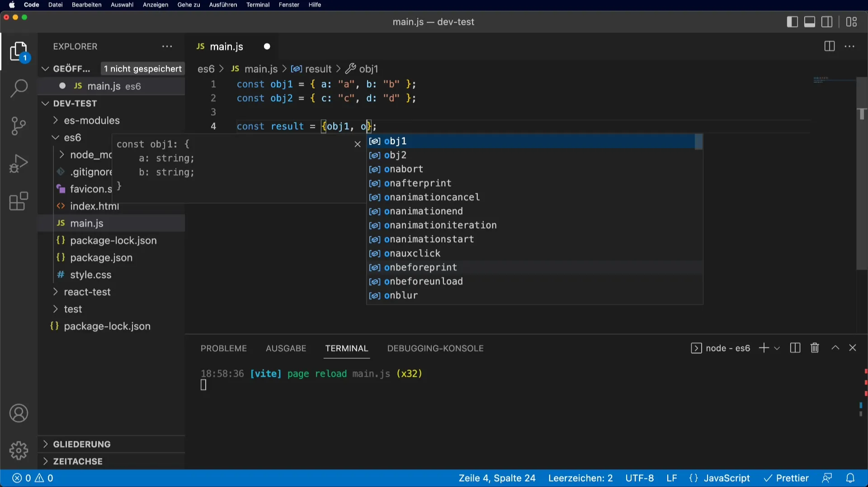Create a new terminal with plus icon

coord(764,348)
